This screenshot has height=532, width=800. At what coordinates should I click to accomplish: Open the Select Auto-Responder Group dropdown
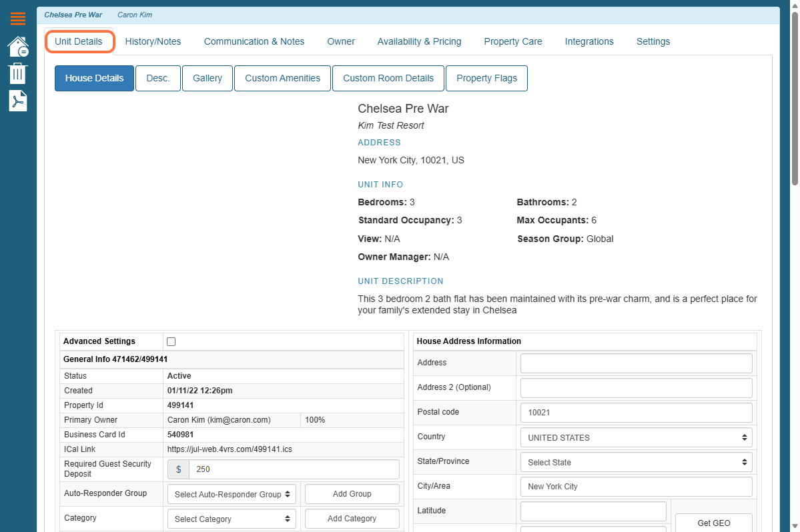click(x=232, y=494)
